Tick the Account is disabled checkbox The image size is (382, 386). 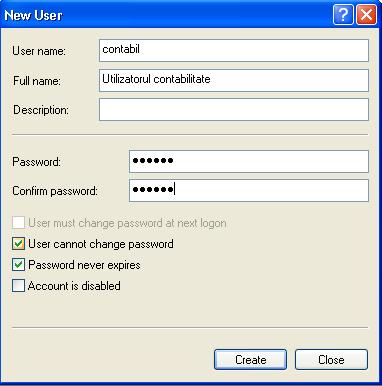[x=18, y=286]
